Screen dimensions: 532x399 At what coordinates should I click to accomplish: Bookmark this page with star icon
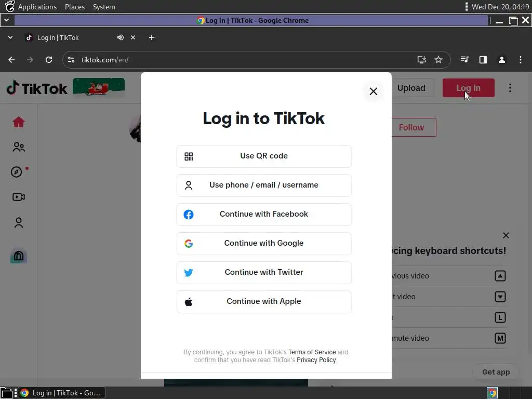pos(438,60)
